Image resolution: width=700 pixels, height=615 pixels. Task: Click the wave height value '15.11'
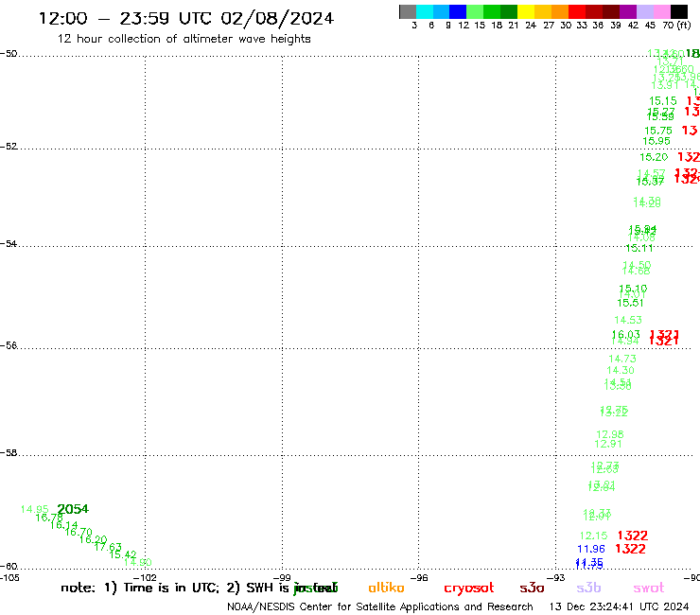click(639, 248)
